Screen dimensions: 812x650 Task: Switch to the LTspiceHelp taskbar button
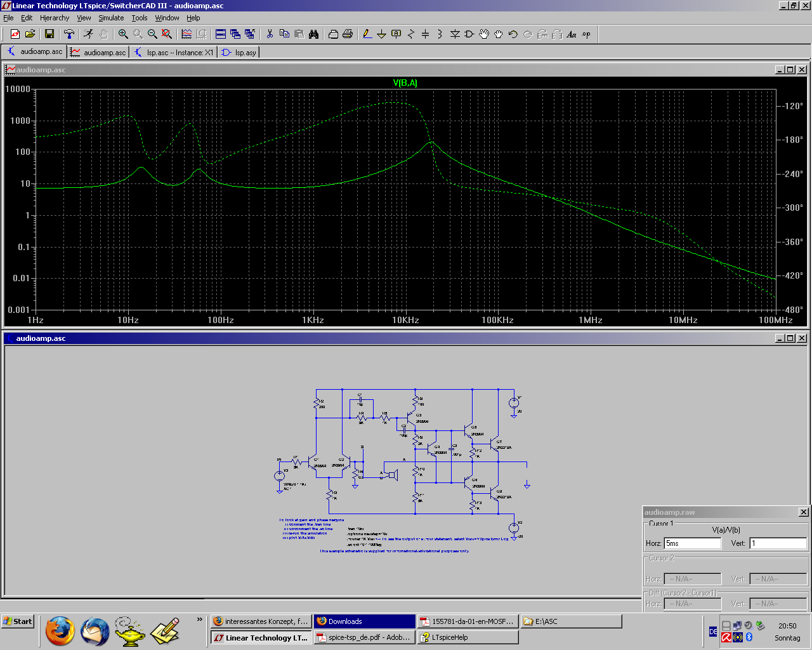coord(468,637)
